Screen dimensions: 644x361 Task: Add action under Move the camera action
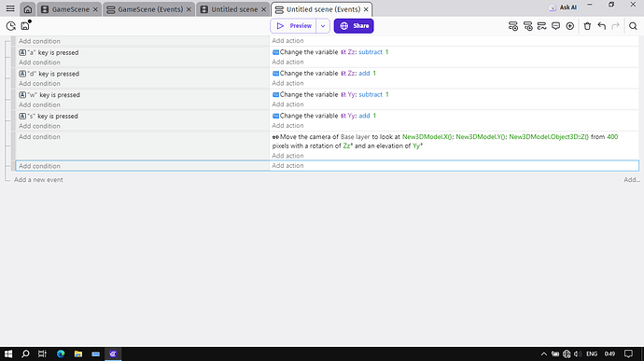(x=287, y=156)
